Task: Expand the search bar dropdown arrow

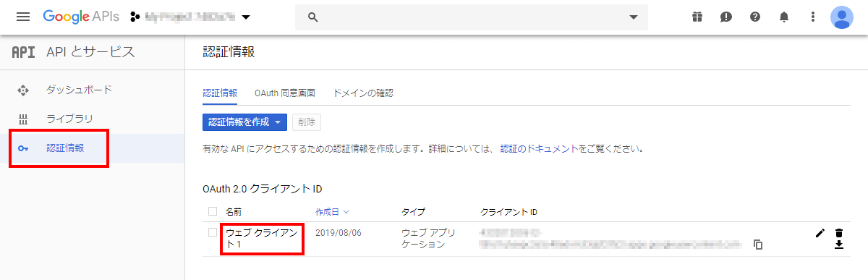Action: [634, 17]
